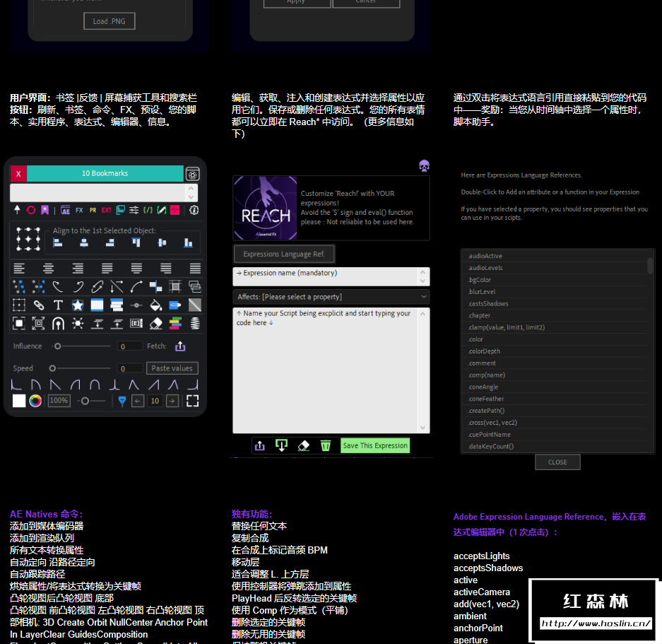Open the rainbow color wheel picker
Image resolution: width=662 pixels, height=644 pixels.
[35, 401]
